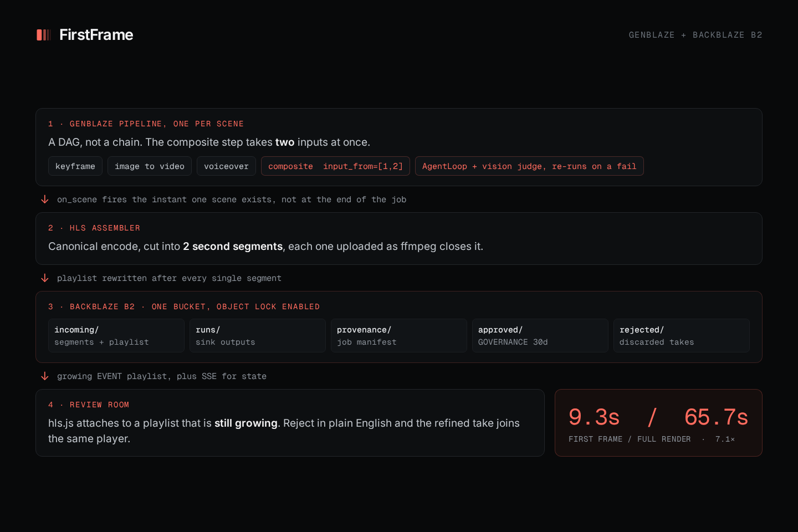
Task: Click the GENBLAZE + BACKBLAZE B2 header text
Action: (695, 35)
